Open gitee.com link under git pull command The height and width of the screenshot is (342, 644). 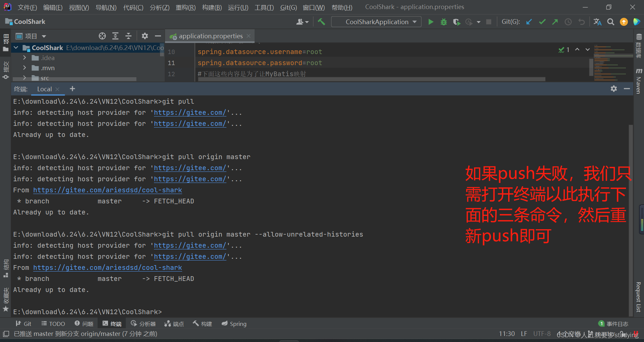click(x=190, y=112)
